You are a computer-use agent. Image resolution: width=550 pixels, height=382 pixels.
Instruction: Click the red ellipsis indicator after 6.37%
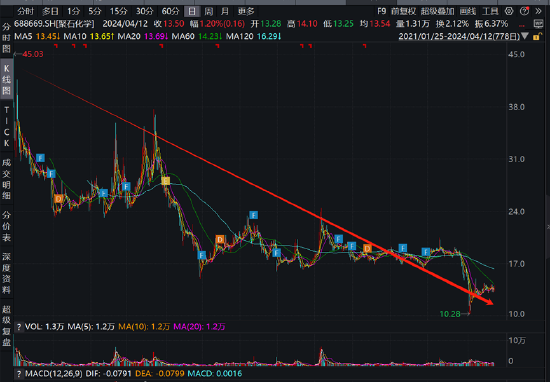point(522,26)
